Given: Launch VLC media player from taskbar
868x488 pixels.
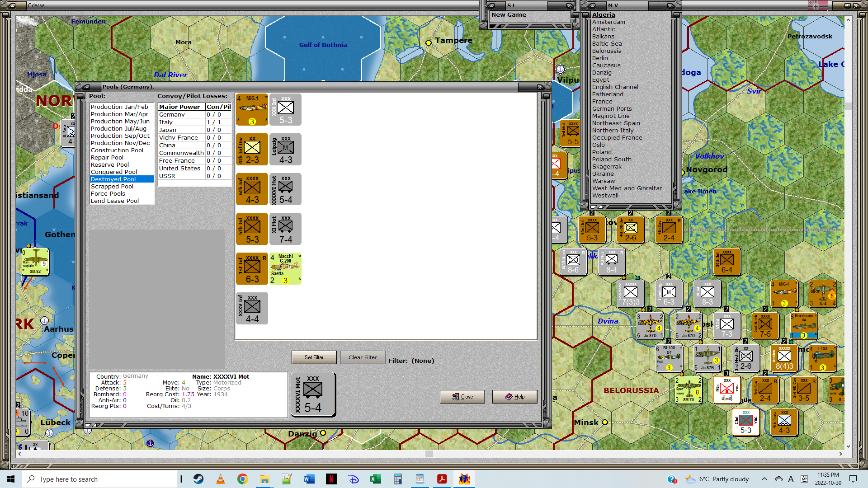Looking at the screenshot, I should (x=221, y=479).
